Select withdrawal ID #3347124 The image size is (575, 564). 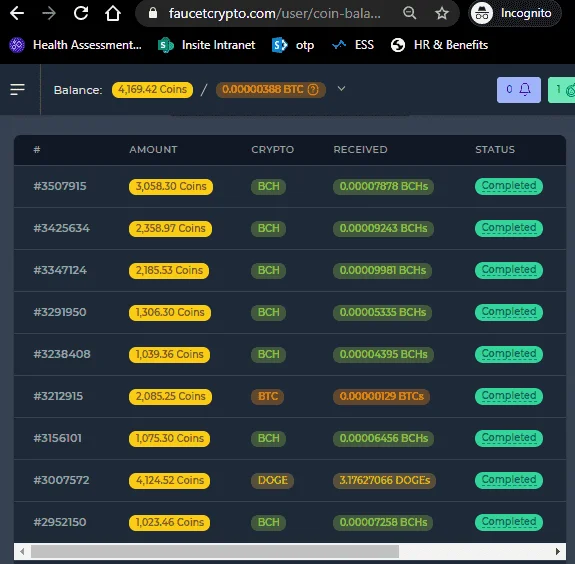coord(60,270)
